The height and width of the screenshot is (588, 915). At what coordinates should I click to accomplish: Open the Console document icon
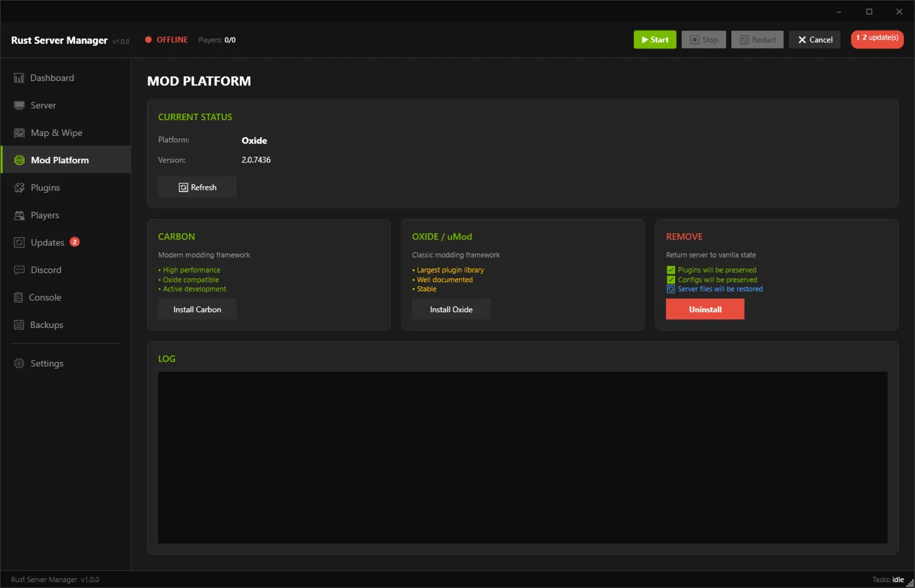click(18, 297)
